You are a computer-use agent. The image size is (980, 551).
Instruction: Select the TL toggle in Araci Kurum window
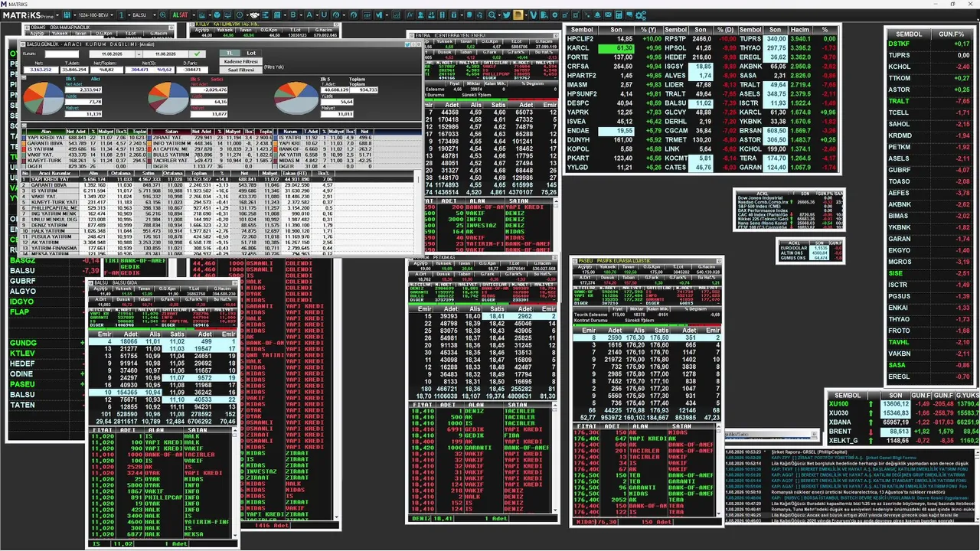coord(230,53)
